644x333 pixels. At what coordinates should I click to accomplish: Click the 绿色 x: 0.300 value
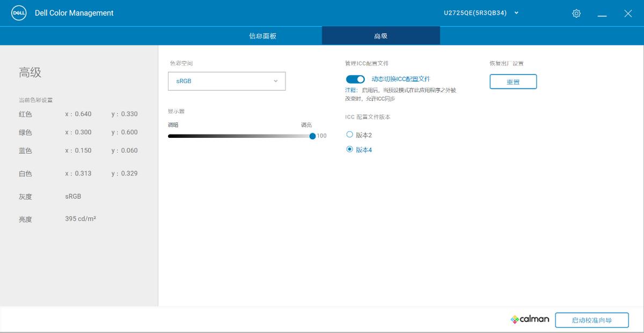point(78,132)
